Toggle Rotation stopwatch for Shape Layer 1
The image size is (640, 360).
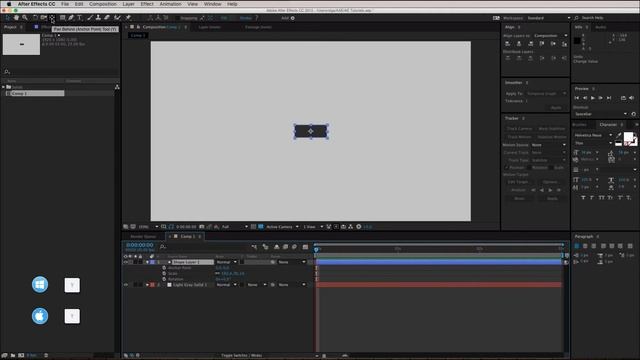(164, 279)
